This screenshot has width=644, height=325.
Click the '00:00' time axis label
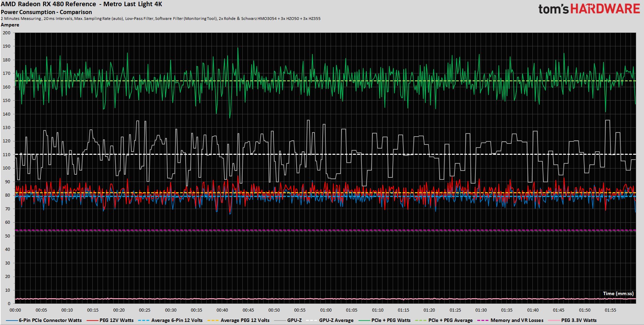pyautogui.click(x=15, y=310)
